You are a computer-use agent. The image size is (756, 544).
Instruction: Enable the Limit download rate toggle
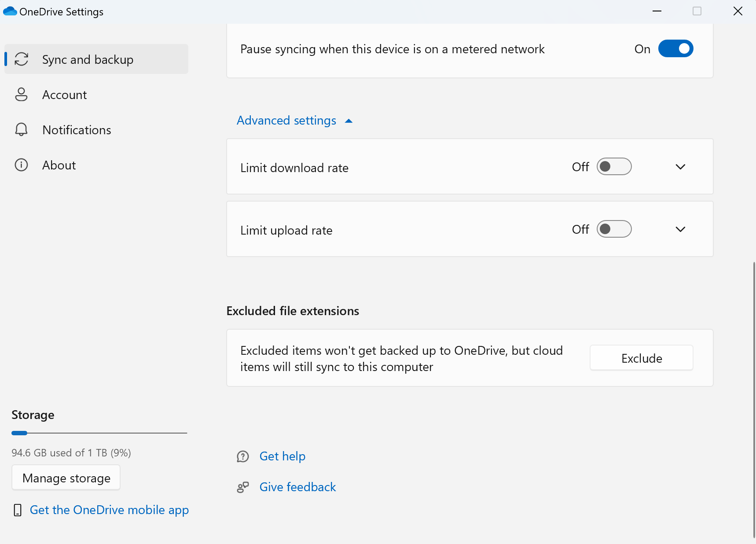pos(614,167)
